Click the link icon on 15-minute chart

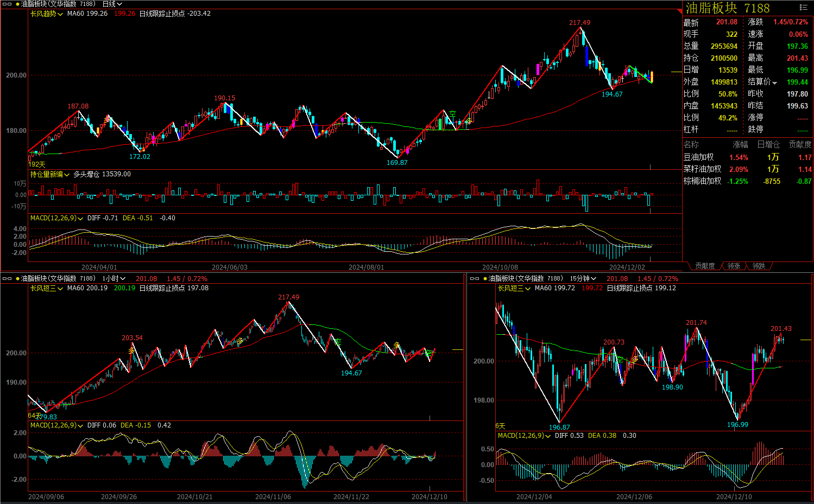pos(475,278)
